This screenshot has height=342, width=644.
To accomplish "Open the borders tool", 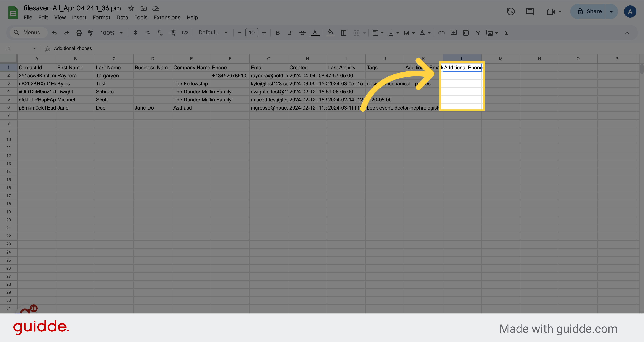I will (x=343, y=33).
